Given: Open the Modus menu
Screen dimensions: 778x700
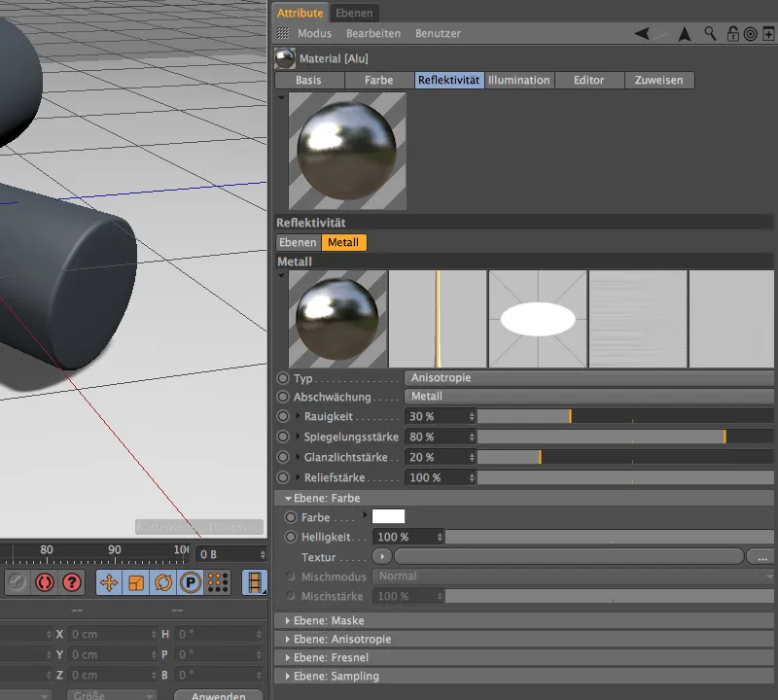Looking at the screenshot, I should [x=314, y=33].
